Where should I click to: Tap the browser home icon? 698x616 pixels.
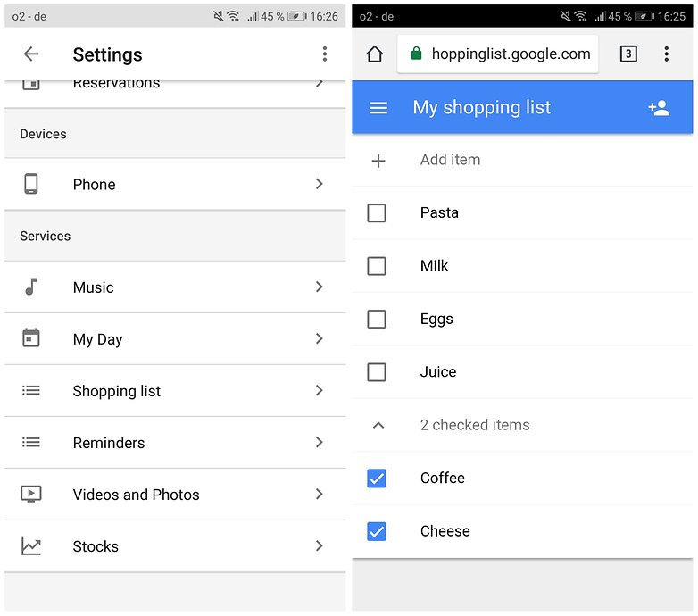pos(374,54)
